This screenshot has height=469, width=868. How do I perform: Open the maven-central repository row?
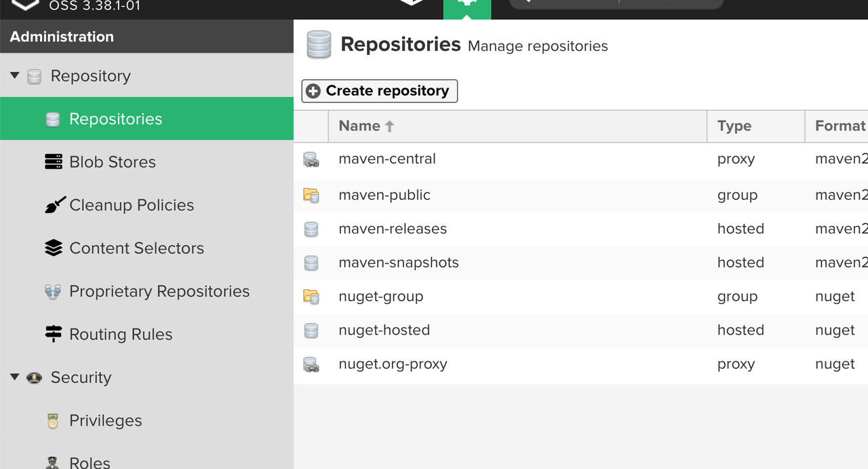point(580,160)
